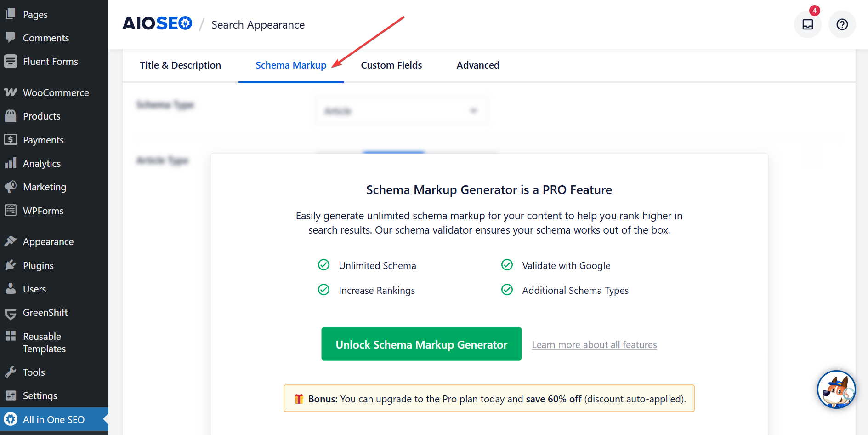The image size is (868, 435).
Task: Click the Analytics bar chart icon
Action: coord(10,163)
